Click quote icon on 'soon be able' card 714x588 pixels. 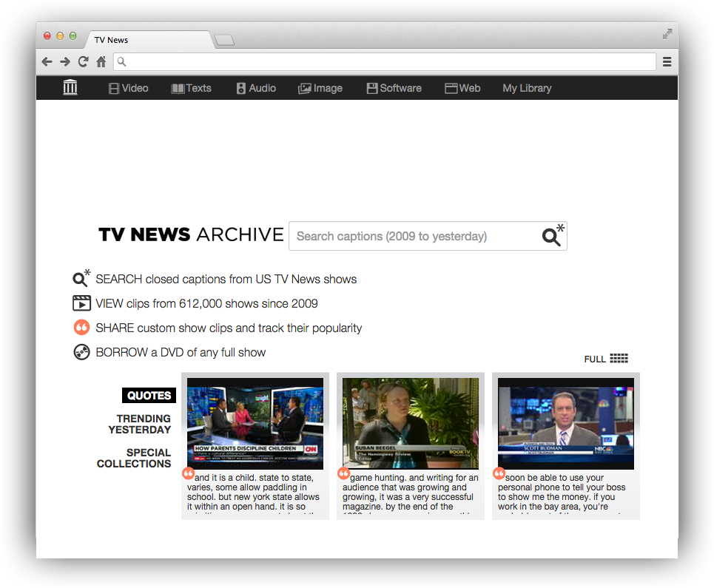[499, 473]
